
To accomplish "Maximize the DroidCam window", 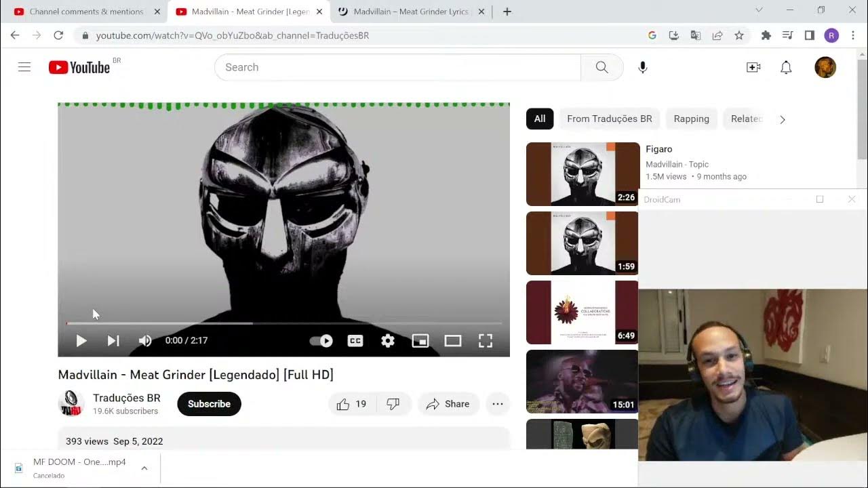I will tap(820, 199).
